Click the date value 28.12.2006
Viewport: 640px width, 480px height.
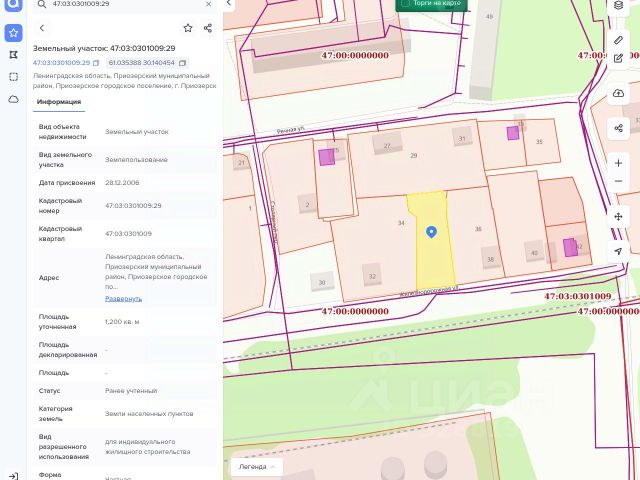(x=122, y=182)
